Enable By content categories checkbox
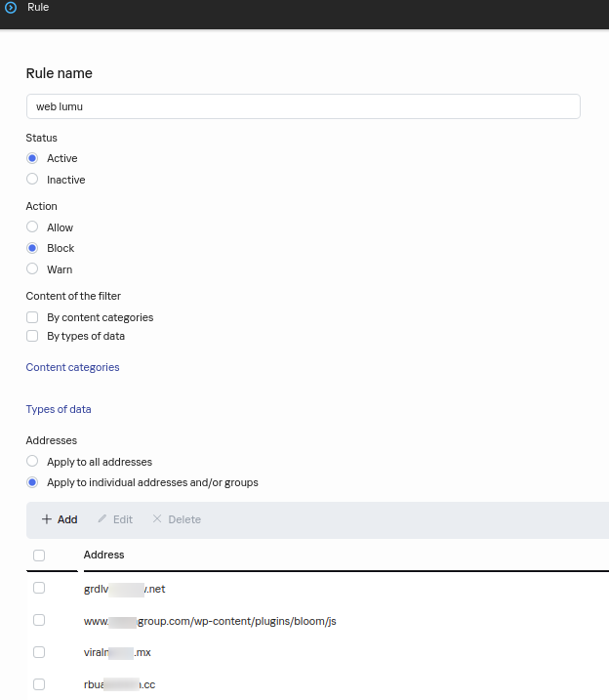 pyautogui.click(x=32, y=317)
